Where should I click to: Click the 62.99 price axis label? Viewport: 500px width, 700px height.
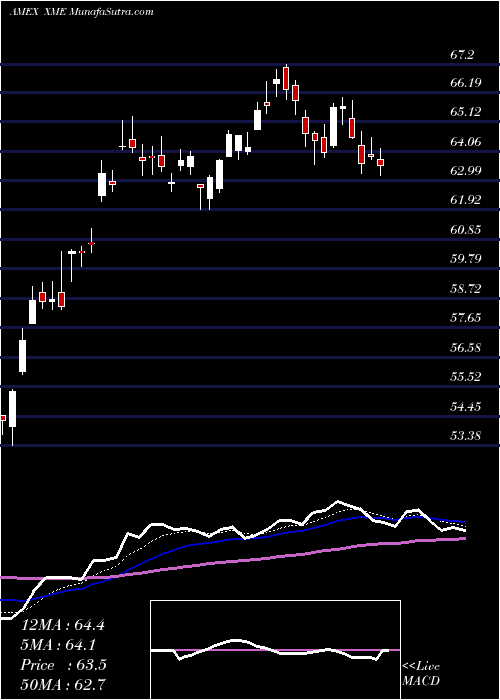pos(466,171)
